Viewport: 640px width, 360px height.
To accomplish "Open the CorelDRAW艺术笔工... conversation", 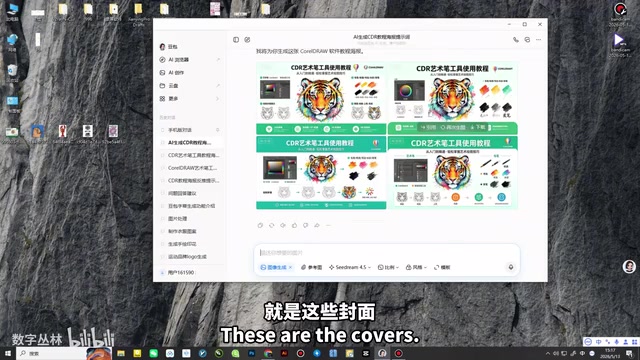I will 190,168.
